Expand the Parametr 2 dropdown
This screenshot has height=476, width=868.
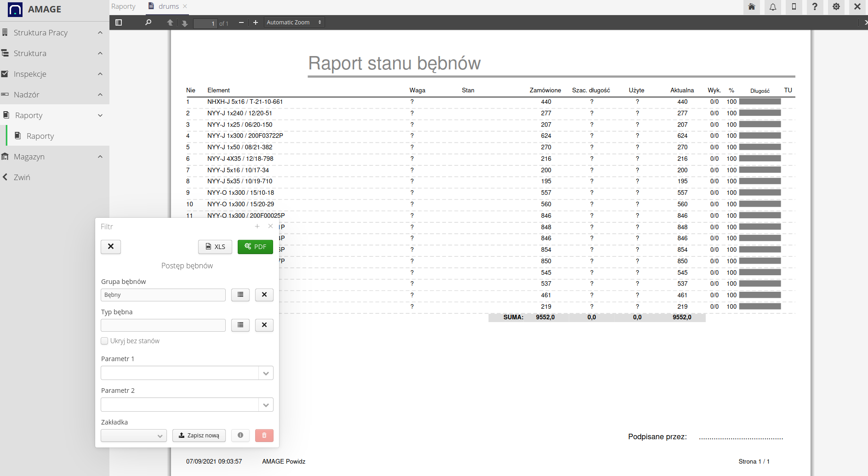[x=266, y=405]
